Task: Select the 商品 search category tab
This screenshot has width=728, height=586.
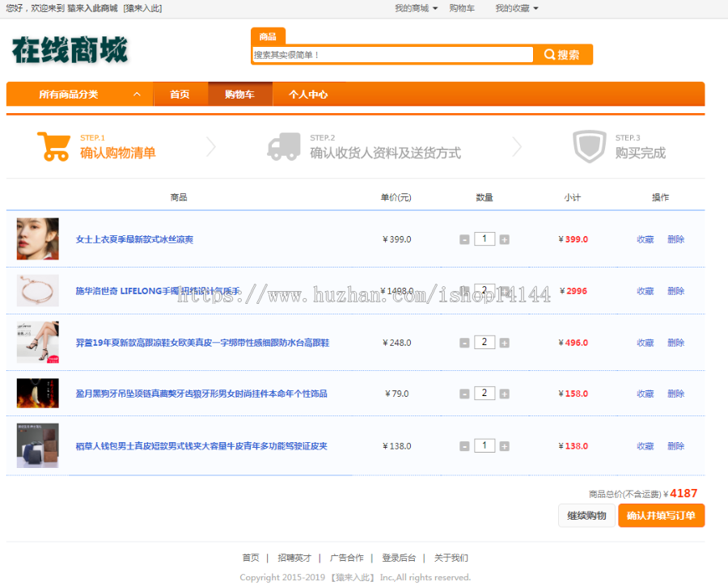Action: click(268, 36)
